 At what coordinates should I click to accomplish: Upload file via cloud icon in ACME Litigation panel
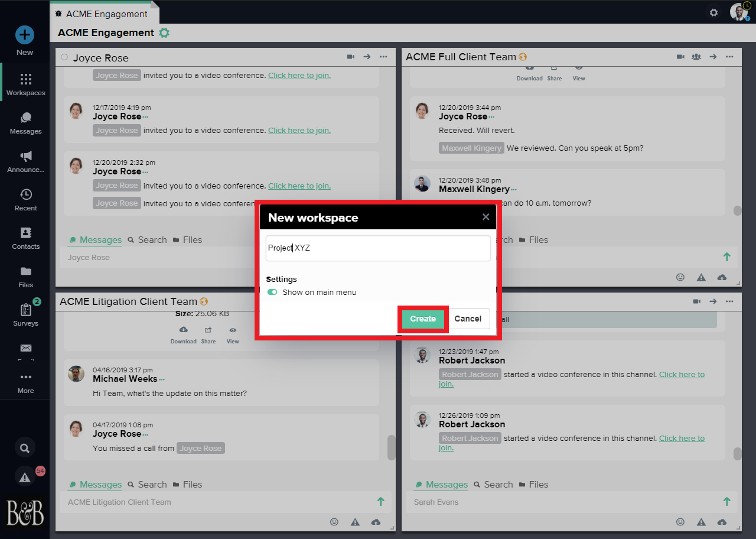(x=376, y=522)
